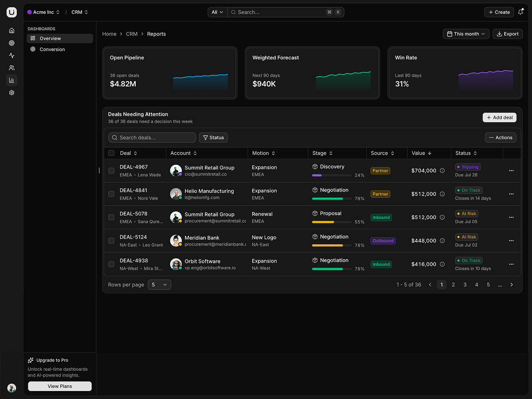
Task: Focus the Search deals input field
Action: point(152,138)
